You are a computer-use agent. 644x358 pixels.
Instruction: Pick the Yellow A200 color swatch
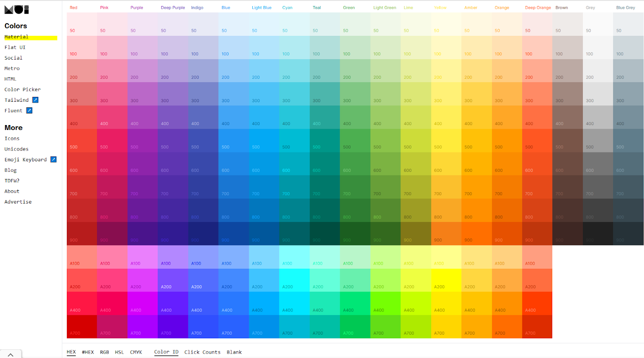point(446,280)
